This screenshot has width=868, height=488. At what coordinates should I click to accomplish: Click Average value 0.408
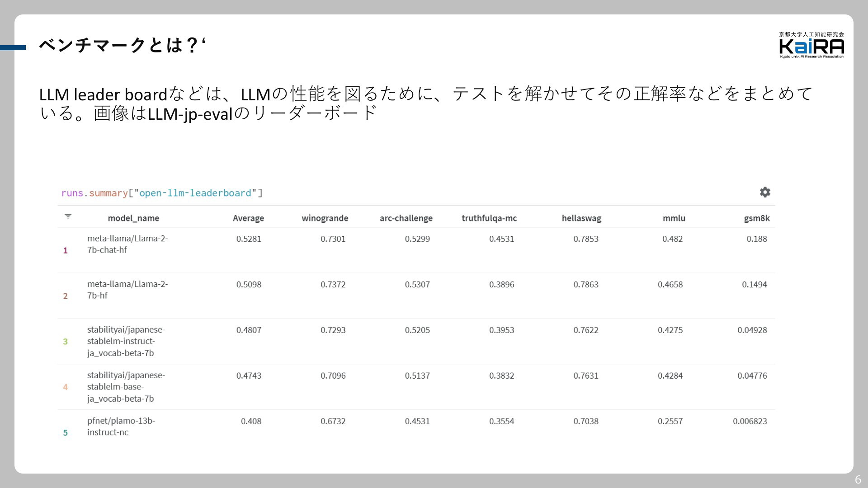tap(251, 422)
